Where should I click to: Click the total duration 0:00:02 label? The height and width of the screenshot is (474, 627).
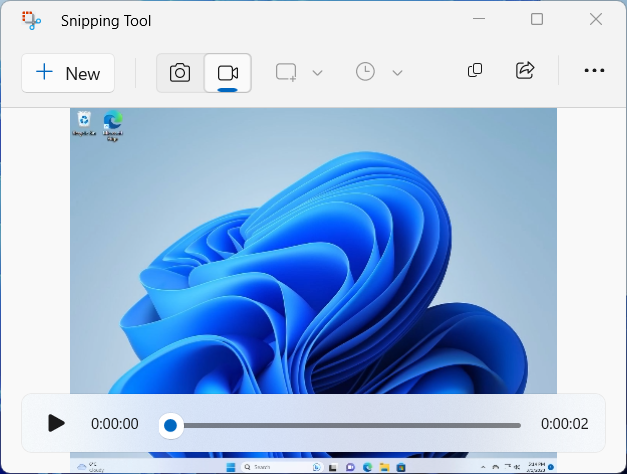pyautogui.click(x=565, y=424)
